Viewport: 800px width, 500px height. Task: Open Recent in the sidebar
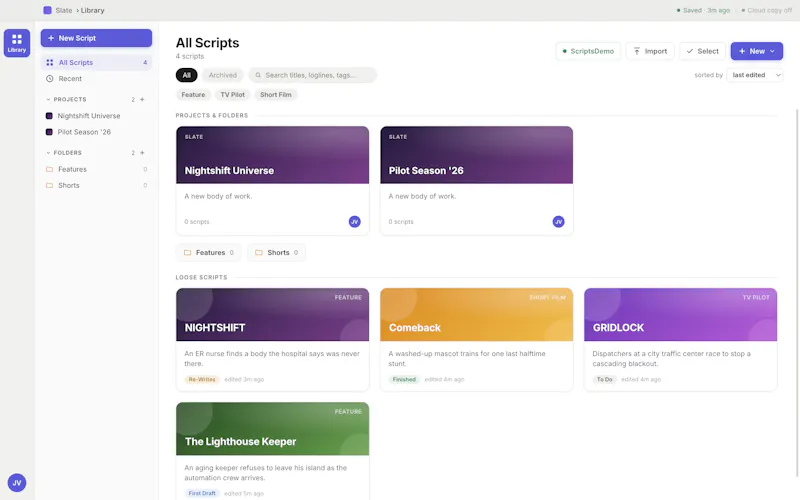96,79
